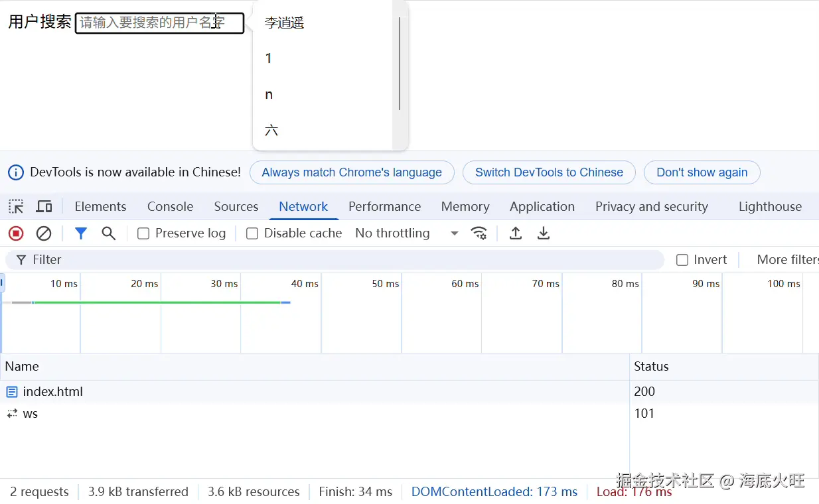Select suggestion 李逍遥 from the list
The width and height of the screenshot is (819, 504).
324,23
